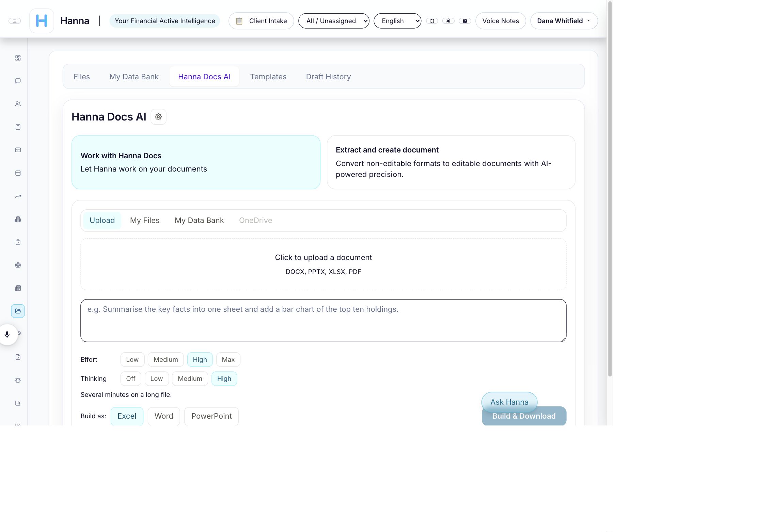Open the trending-up chart icon in sidebar
The height and width of the screenshot is (532, 758).
(x=18, y=196)
